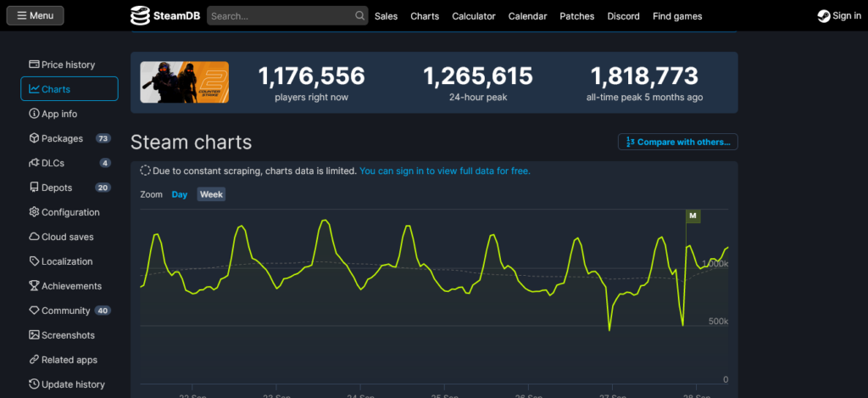Image resolution: width=868 pixels, height=398 pixels.
Task: Open Related apps sidebar label
Action: click(x=70, y=360)
